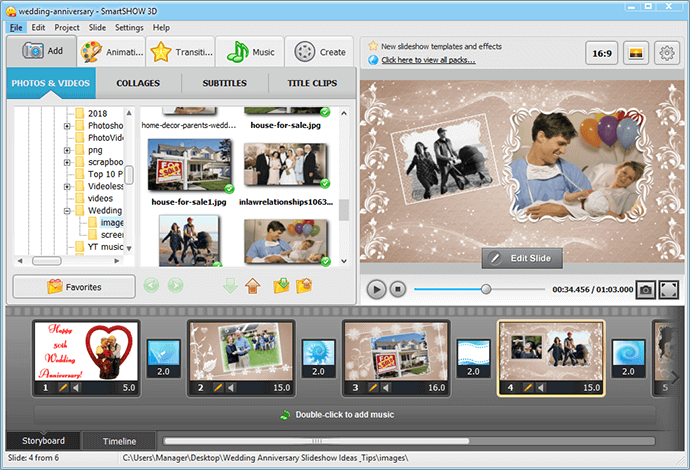690x470 pixels.
Task: Open project settings via gear icon
Action: 667,53
